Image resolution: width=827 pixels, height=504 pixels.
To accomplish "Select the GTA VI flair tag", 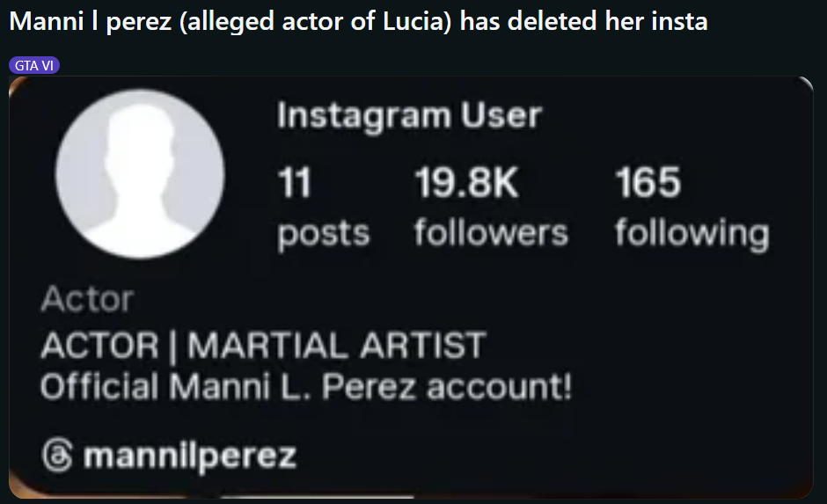I will point(34,65).
